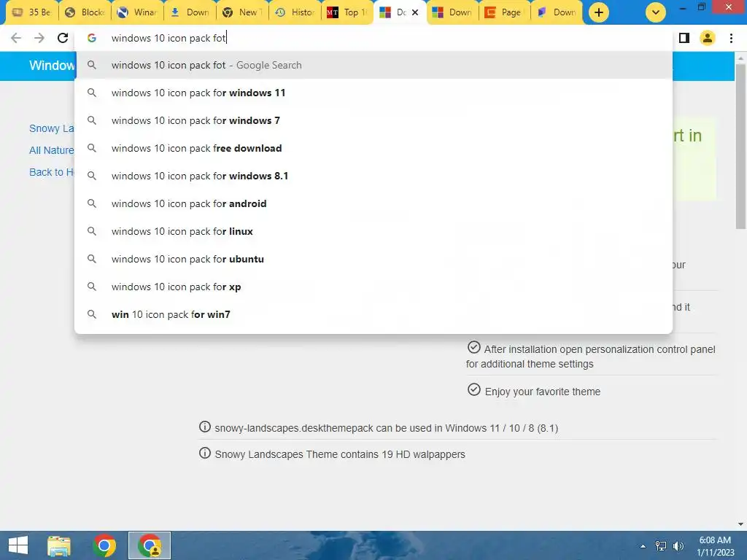
Task: Click scrollbar down arrow
Action: pos(740,524)
